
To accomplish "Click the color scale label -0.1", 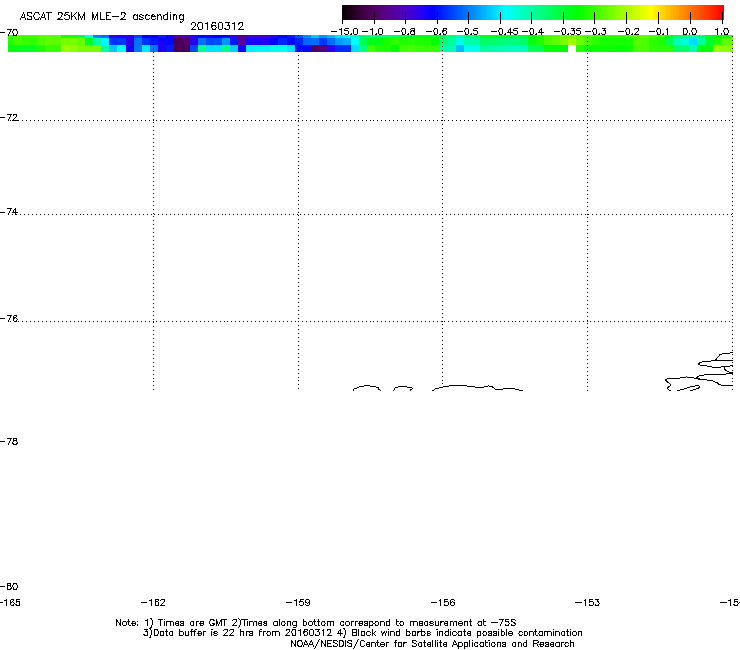I will click(x=659, y=32).
